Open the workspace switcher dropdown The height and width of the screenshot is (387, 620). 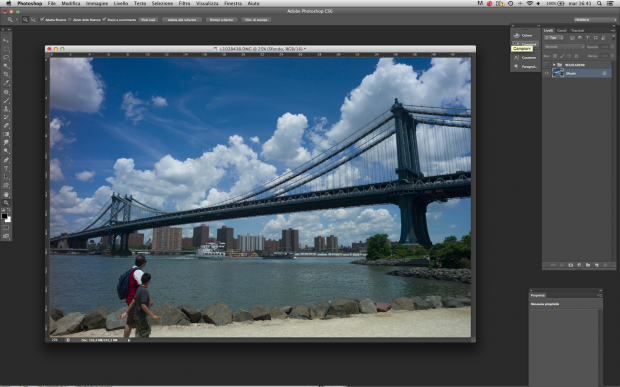(594, 19)
